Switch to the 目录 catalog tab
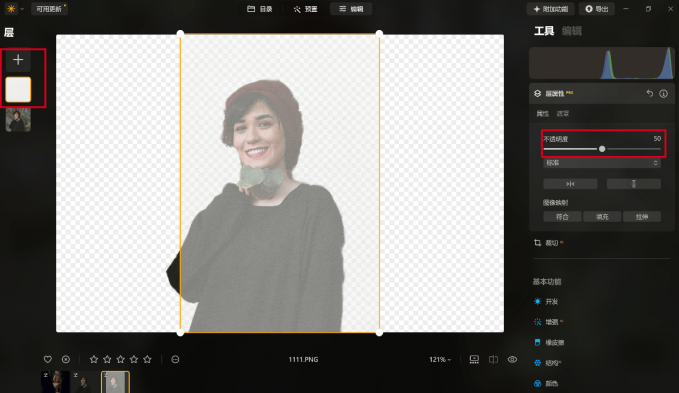This screenshot has height=393, width=679. click(260, 9)
